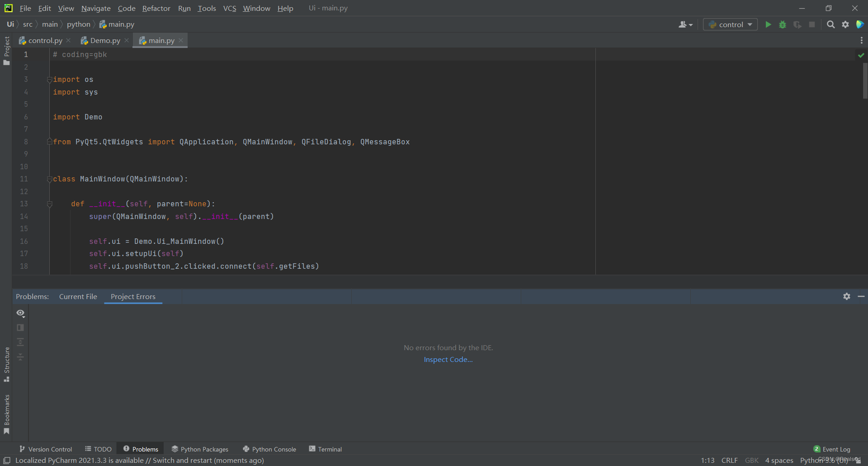Change GBK file encoding in status bar
868x466 pixels.
pos(752,460)
